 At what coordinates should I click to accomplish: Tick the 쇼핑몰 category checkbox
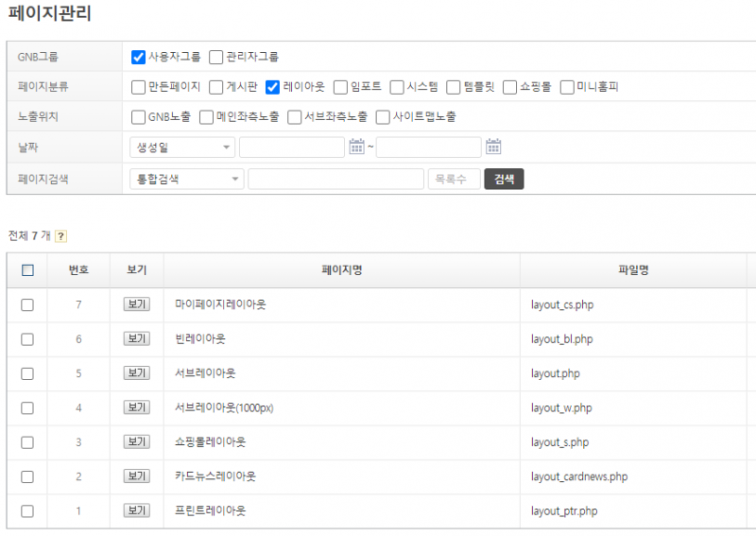coord(509,87)
